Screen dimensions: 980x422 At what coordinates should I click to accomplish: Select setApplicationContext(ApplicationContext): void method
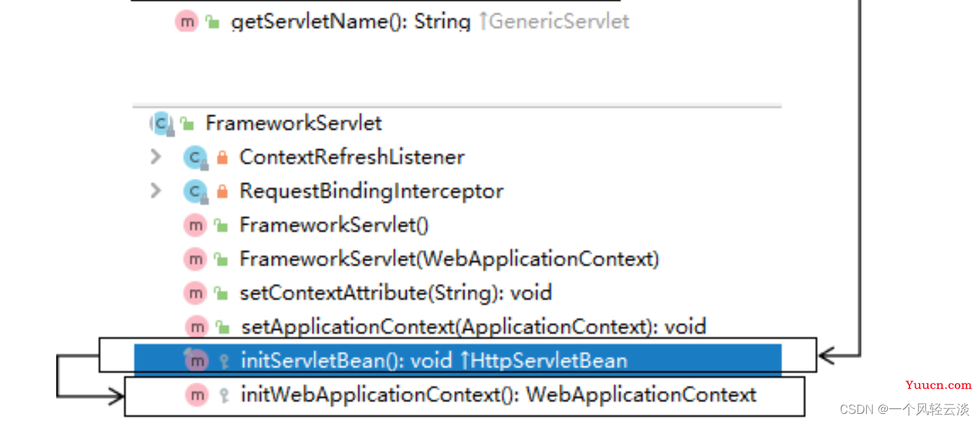474,327
